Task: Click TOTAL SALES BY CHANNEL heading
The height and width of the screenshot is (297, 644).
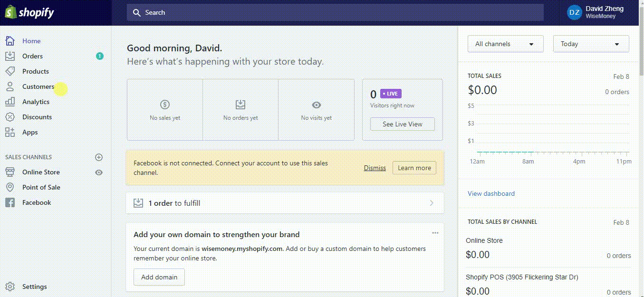Action: pos(502,222)
